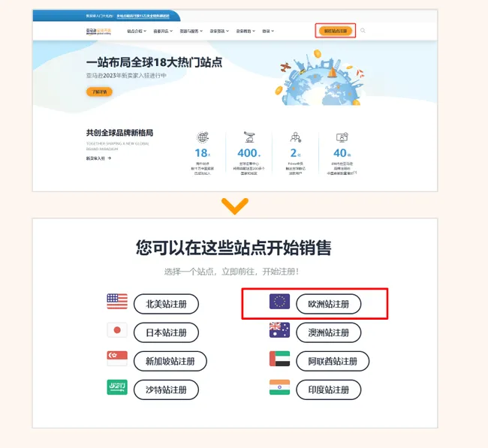Click the 共创全球品牌新格局 heading
Screen dimensions: 488x448
pos(119,133)
